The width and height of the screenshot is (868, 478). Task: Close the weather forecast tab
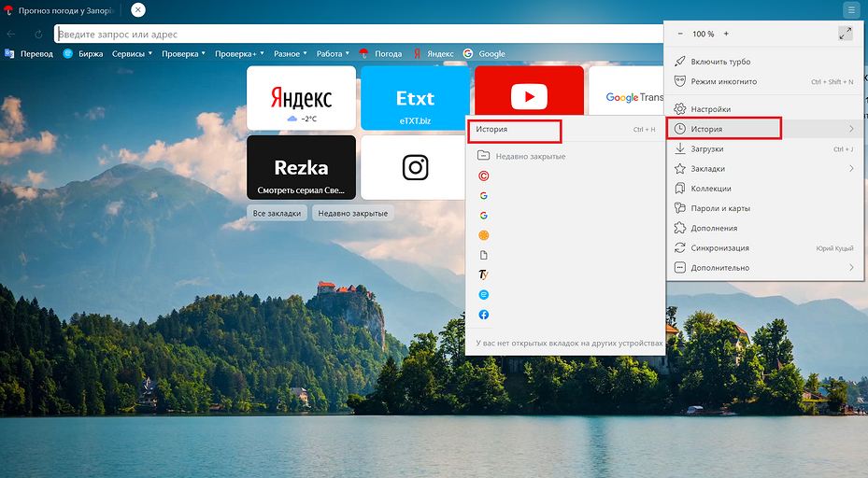[138, 10]
